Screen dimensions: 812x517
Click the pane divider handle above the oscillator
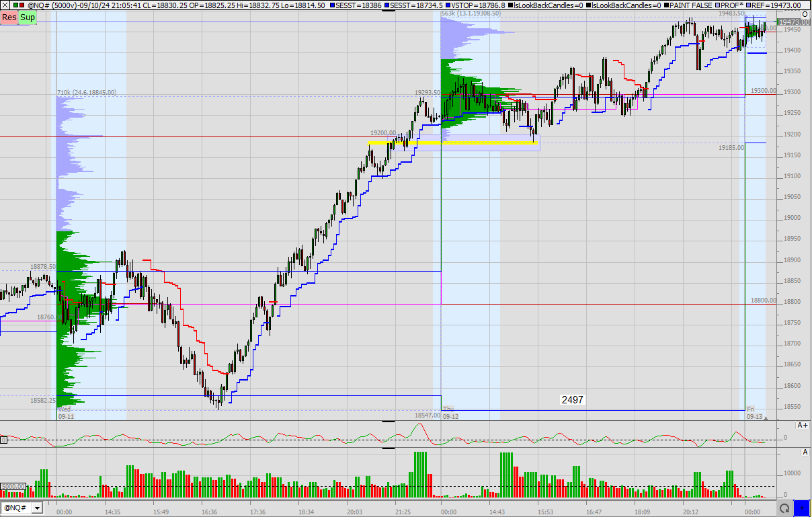click(x=387, y=421)
